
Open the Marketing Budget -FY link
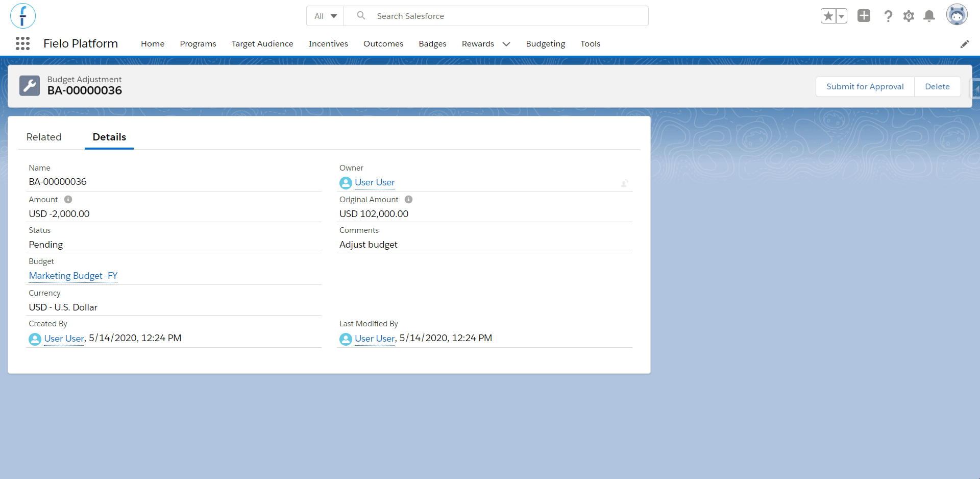(x=73, y=276)
